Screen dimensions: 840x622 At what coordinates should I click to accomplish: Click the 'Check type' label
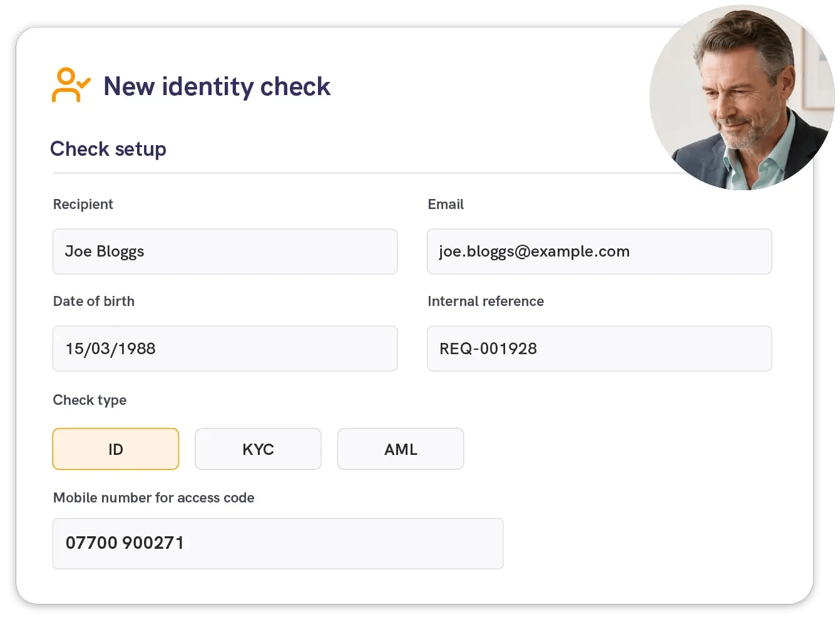[90, 400]
